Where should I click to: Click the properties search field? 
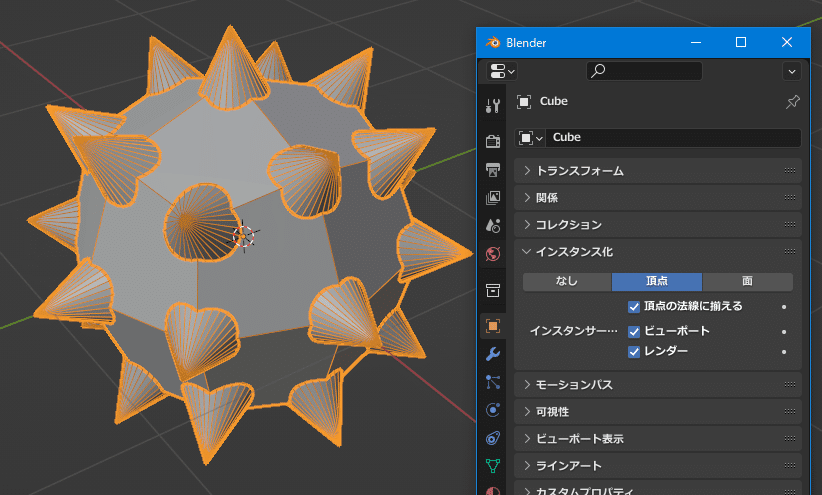tap(644, 71)
